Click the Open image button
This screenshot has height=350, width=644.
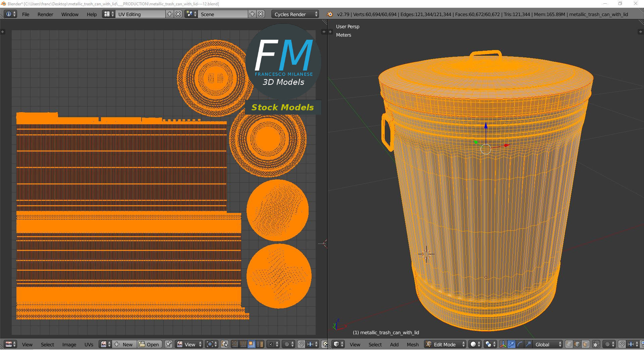[x=149, y=344]
